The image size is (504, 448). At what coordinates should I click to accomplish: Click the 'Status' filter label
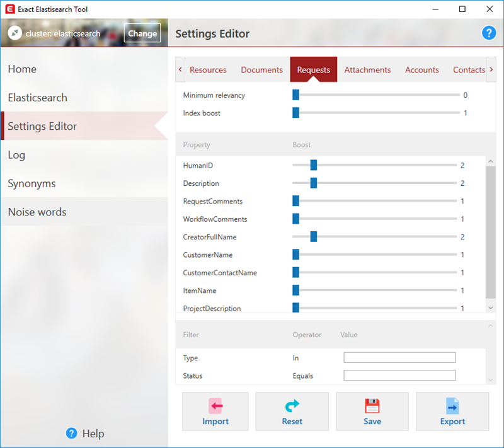tap(193, 376)
